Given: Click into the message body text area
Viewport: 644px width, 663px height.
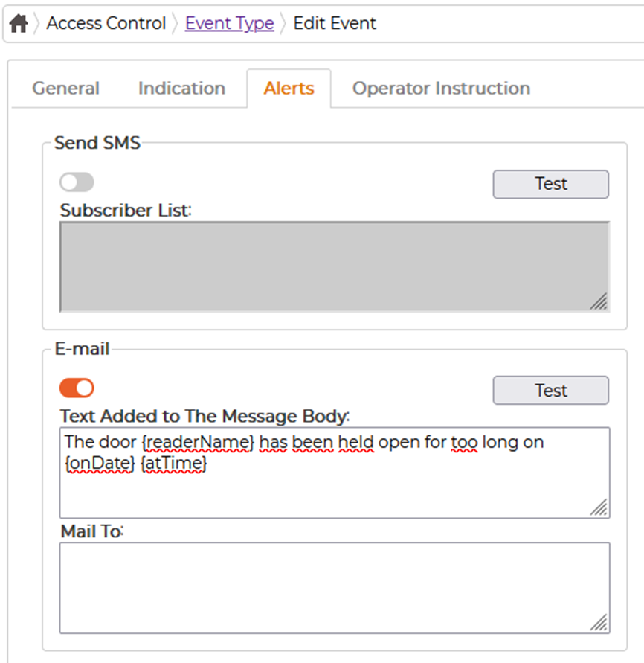Looking at the screenshot, I should (334, 473).
